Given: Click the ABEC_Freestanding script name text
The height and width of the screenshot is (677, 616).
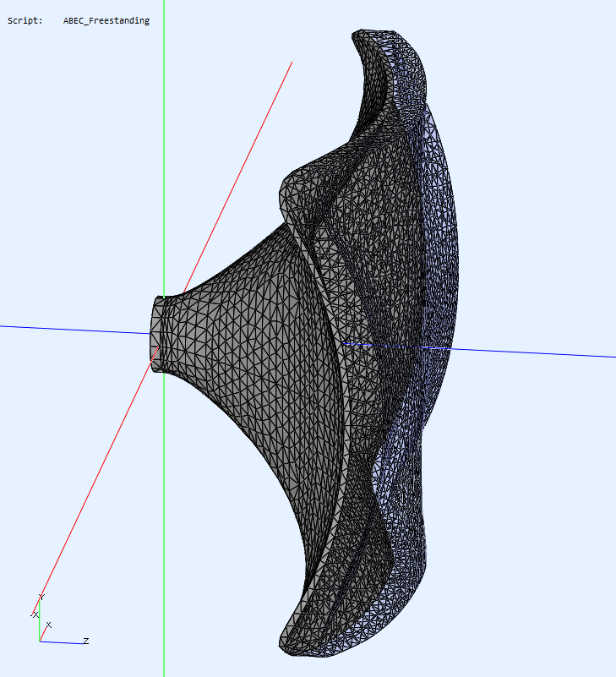Looking at the screenshot, I should (x=106, y=21).
